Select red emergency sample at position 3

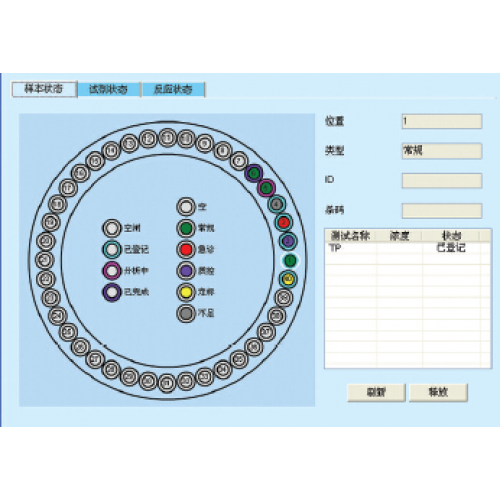284,222
